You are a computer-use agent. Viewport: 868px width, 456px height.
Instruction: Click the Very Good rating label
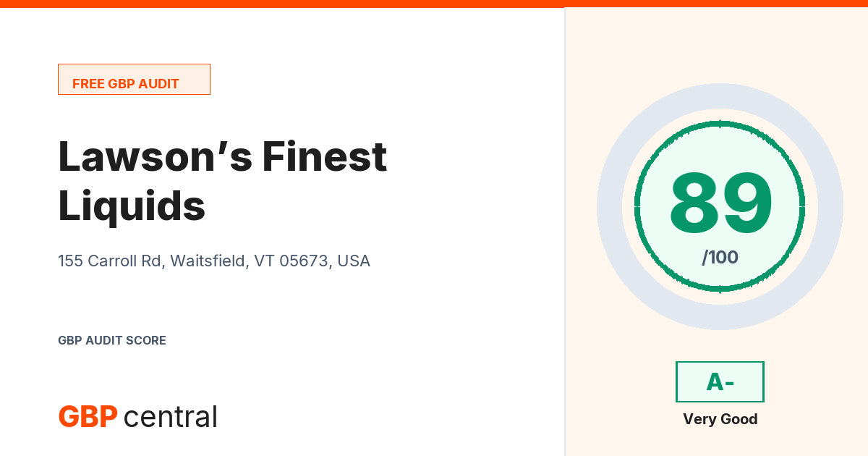pos(720,419)
